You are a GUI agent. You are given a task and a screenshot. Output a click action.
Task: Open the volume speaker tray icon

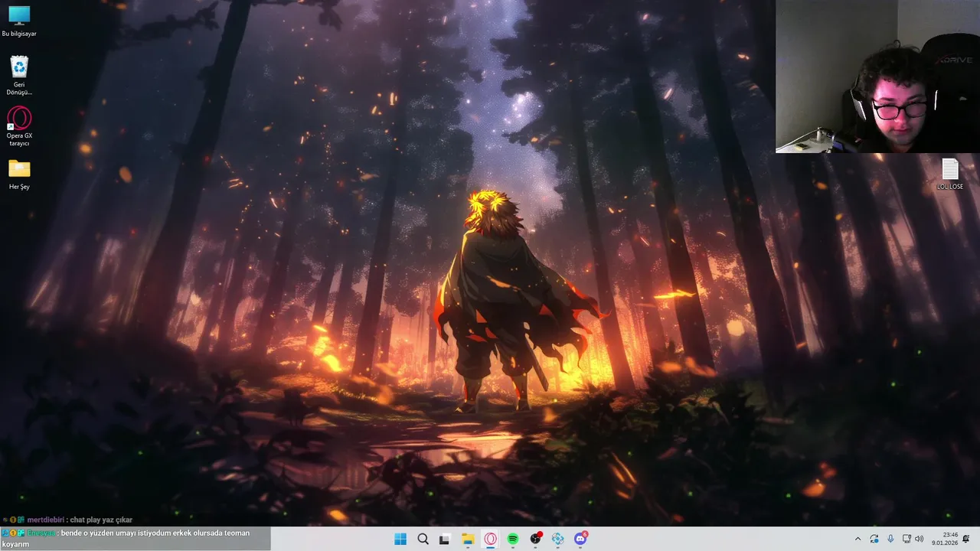click(x=919, y=539)
